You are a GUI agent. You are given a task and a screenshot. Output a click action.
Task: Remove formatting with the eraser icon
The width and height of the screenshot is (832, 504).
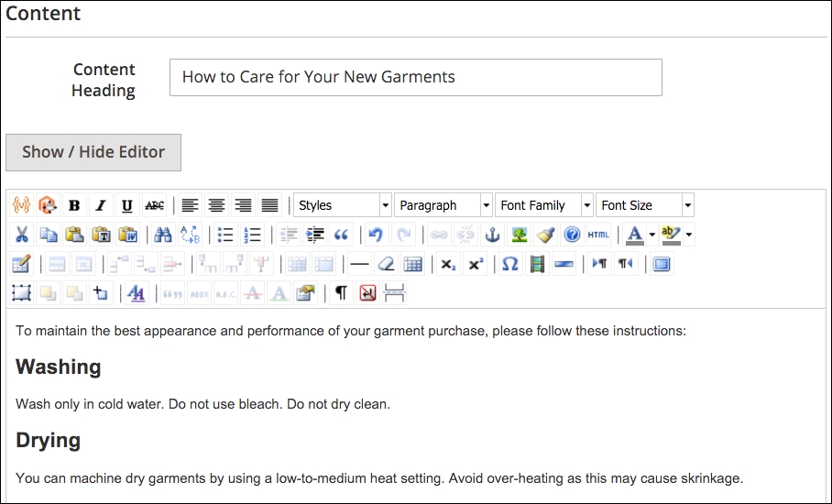(387, 264)
